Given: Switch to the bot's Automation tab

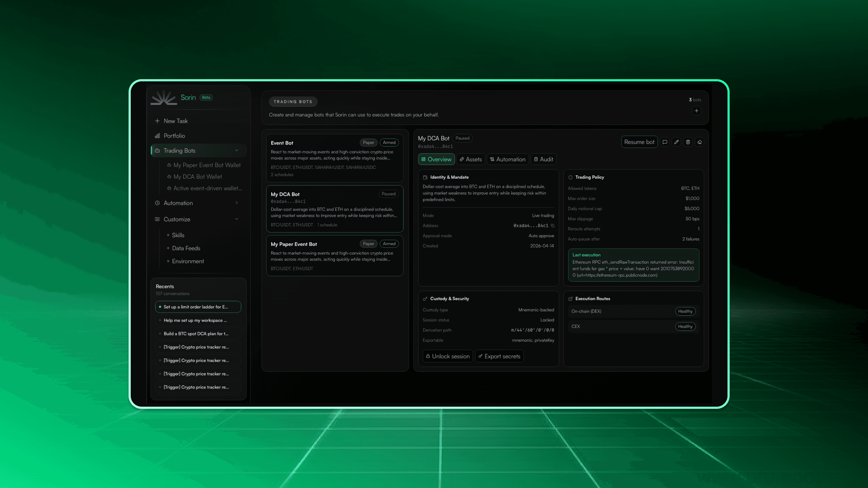Looking at the screenshot, I should pos(508,159).
